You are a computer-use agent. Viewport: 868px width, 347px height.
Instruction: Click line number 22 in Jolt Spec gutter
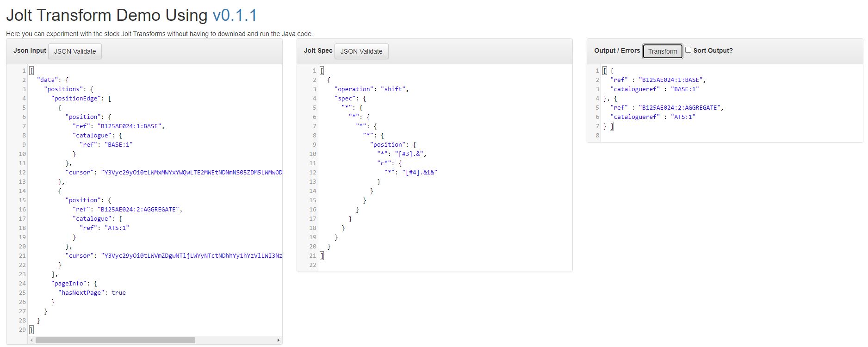(313, 265)
